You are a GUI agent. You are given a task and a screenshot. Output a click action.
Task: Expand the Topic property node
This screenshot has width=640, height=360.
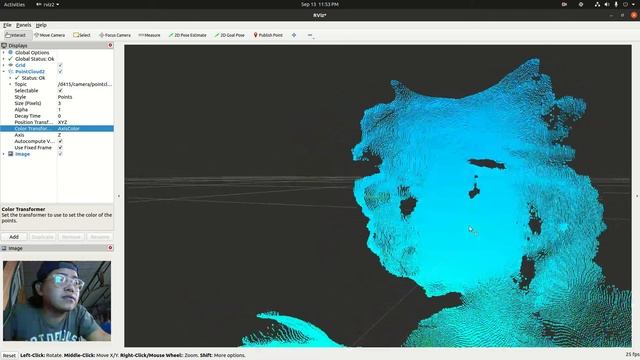click(x=10, y=84)
